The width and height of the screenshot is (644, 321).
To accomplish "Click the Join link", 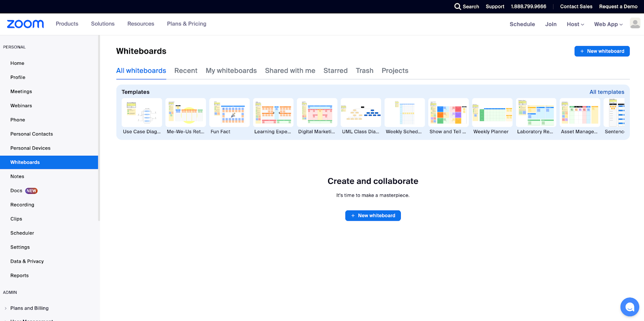I will (551, 24).
